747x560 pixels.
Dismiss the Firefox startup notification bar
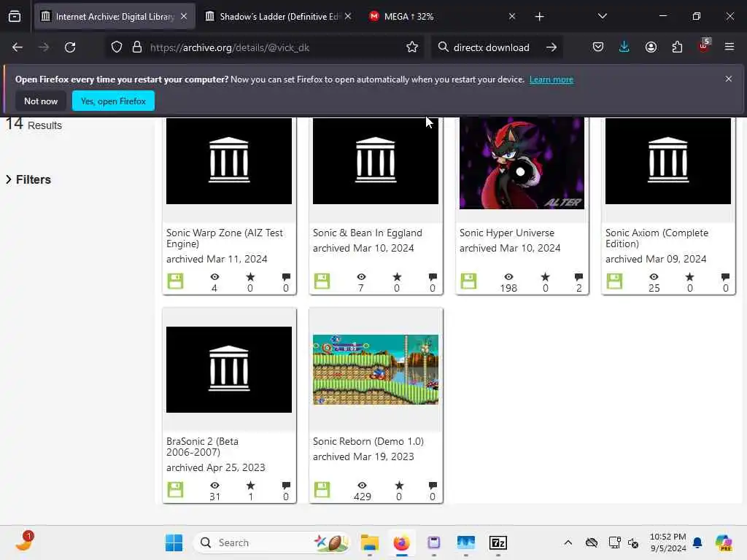[729, 79]
